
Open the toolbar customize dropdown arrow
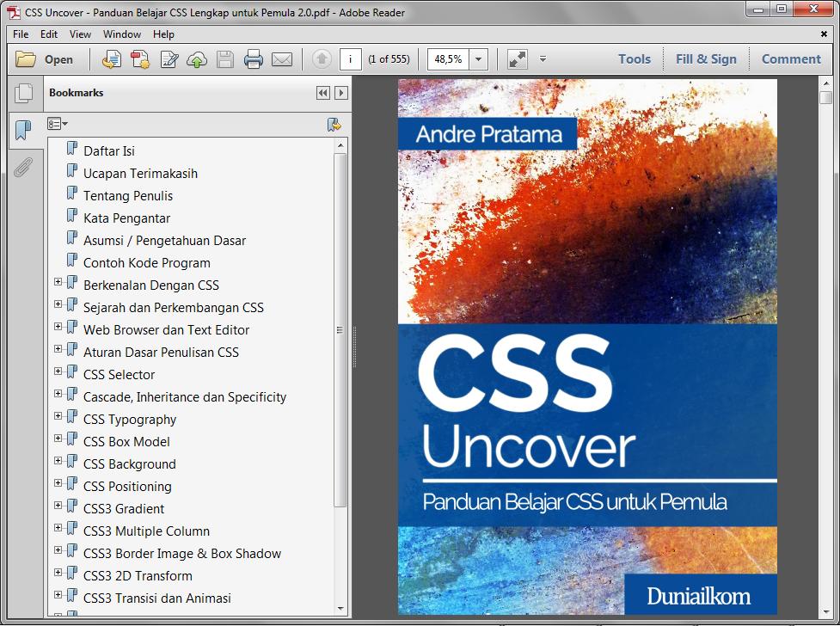(543, 59)
